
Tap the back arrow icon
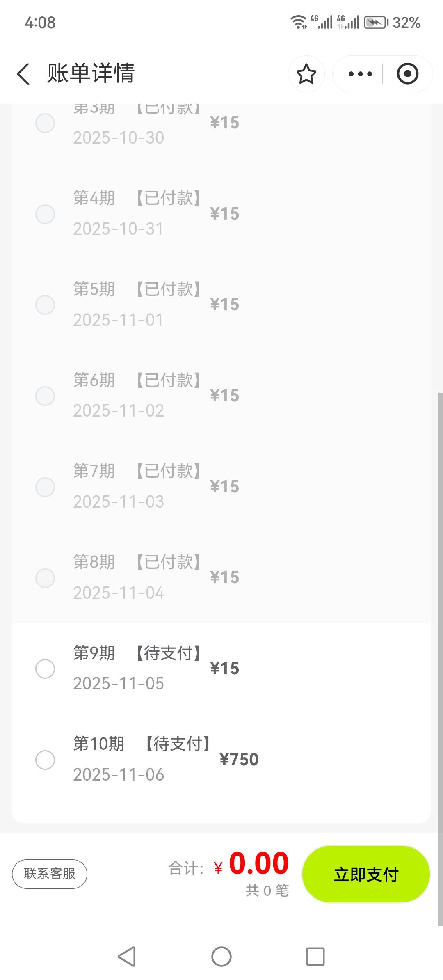[23, 74]
